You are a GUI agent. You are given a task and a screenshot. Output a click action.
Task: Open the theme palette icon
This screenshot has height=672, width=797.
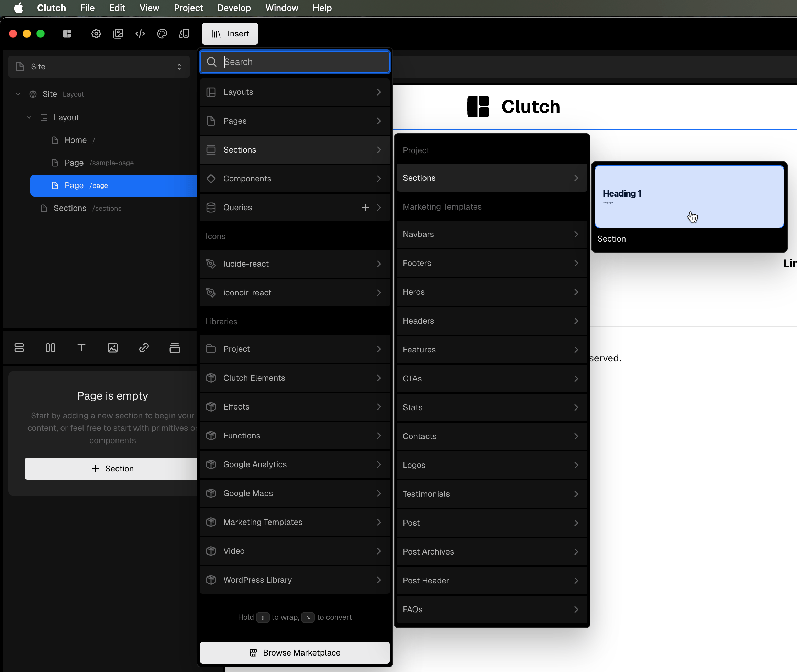(x=162, y=34)
